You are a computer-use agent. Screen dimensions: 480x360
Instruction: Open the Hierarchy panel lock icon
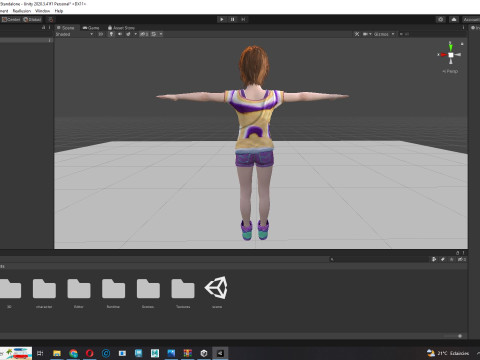(43, 27)
